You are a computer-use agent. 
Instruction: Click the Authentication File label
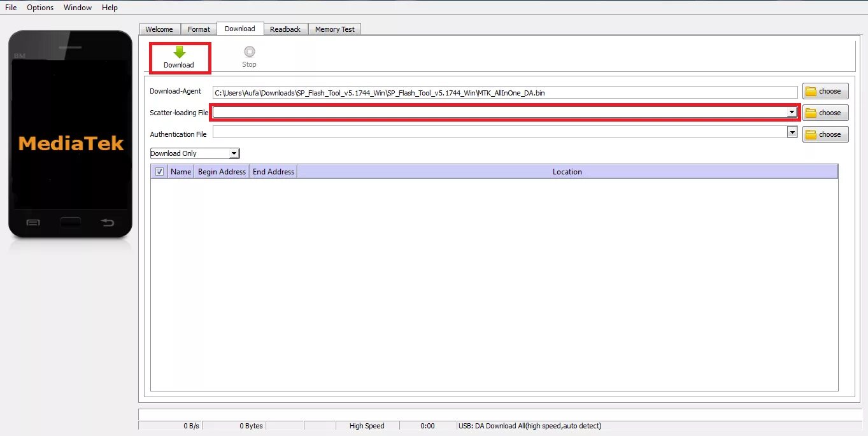[178, 134]
